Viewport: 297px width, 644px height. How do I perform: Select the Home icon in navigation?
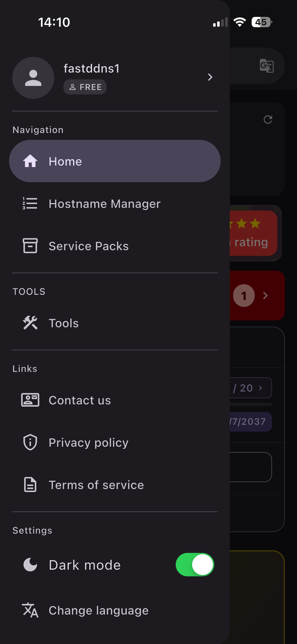tap(29, 161)
